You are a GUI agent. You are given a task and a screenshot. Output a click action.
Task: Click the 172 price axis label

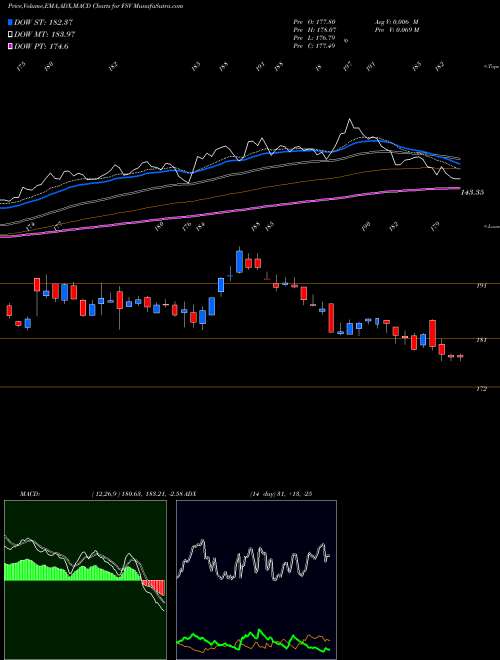481,389
